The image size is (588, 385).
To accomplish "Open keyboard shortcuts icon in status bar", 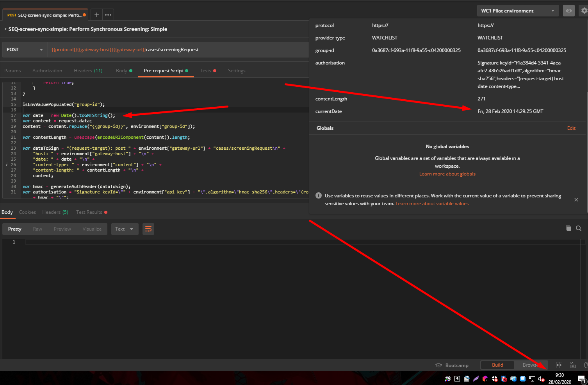I will [573, 365].
